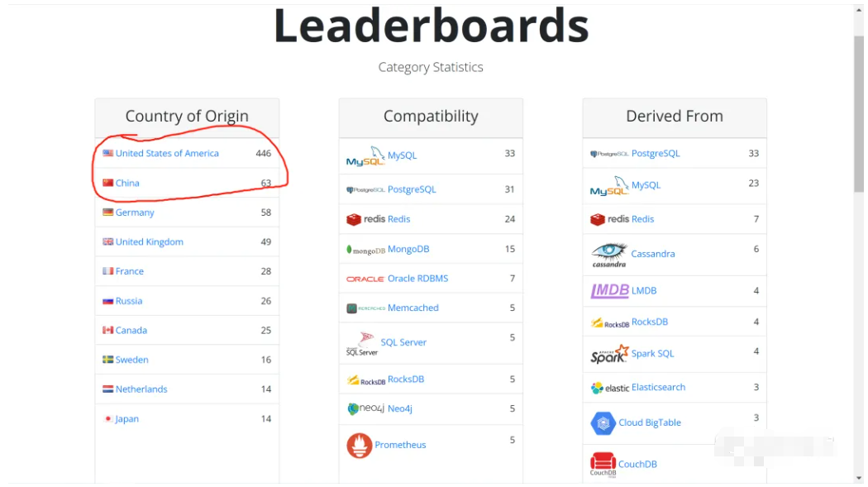Open the Sweden country link
Viewport: 868px width, 487px height.
tap(131, 360)
